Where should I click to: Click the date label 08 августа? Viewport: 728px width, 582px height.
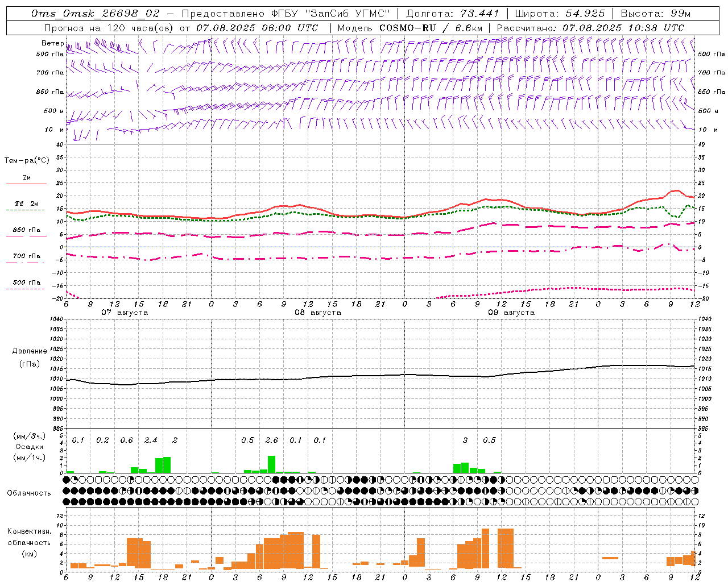point(318,313)
